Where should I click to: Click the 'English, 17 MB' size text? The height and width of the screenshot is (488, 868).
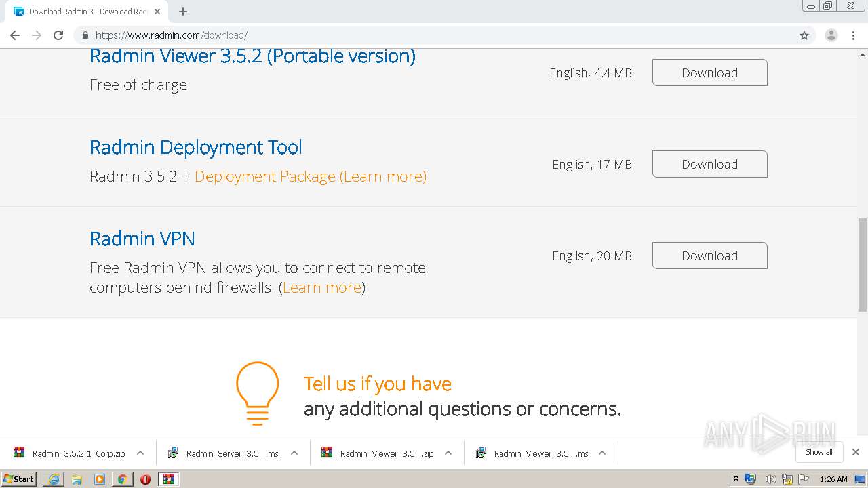coord(592,165)
